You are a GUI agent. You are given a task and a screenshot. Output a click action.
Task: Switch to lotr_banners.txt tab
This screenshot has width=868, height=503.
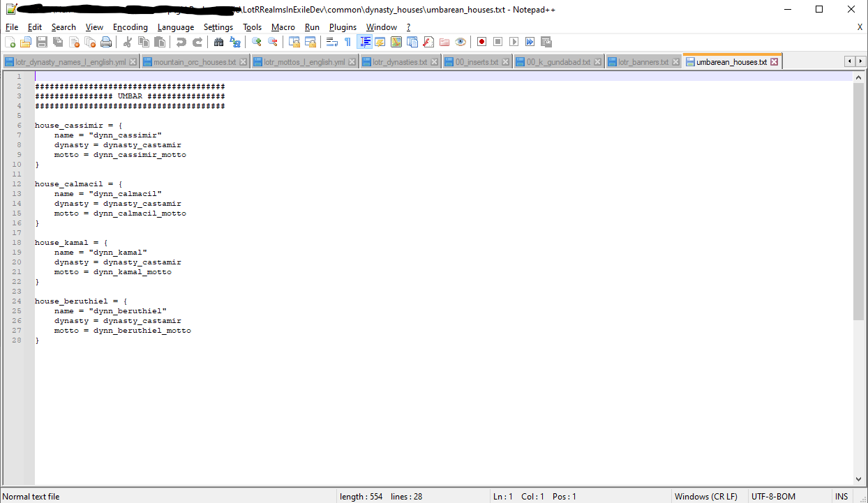[643, 62]
